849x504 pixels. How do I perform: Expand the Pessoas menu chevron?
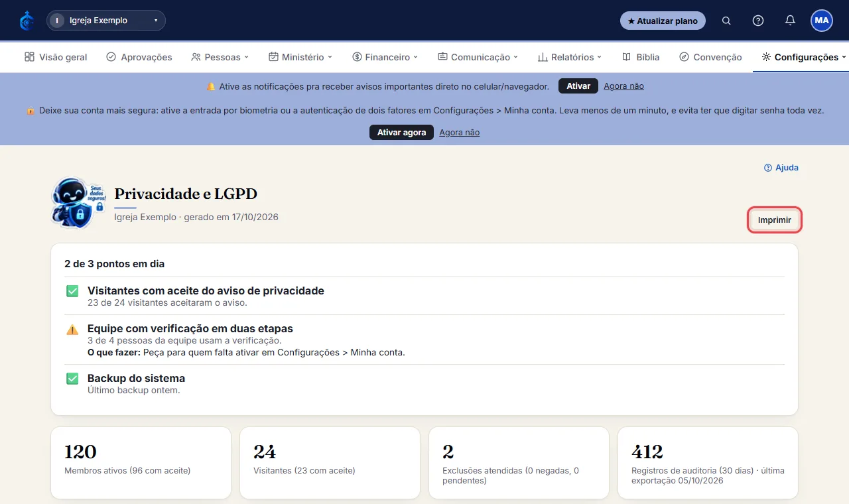click(x=246, y=57)
